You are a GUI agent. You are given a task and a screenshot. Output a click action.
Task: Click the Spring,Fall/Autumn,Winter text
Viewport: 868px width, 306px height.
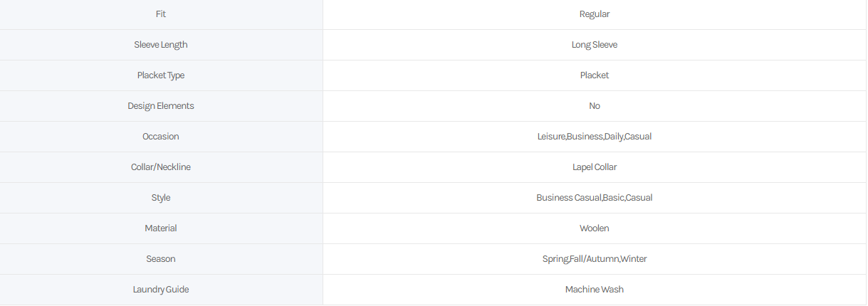[x=595, y=259]
